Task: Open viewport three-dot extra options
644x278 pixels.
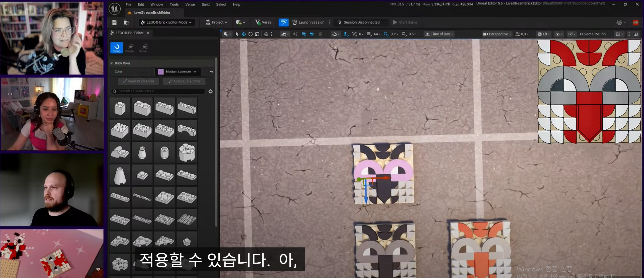Action: coord(629,34)
